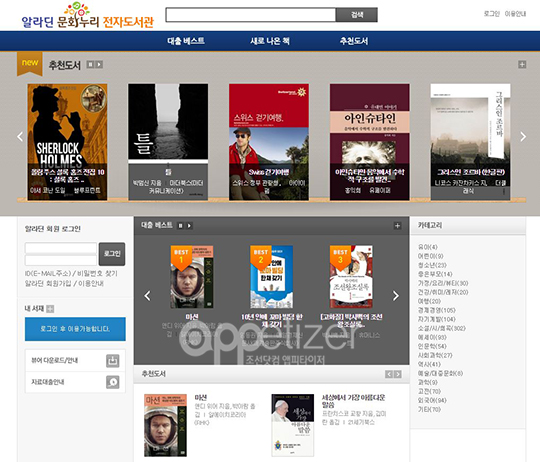Select category 에세이(93)
This screenshot has height=462, width=540.
pyautogui.click(x=432, y=337)
